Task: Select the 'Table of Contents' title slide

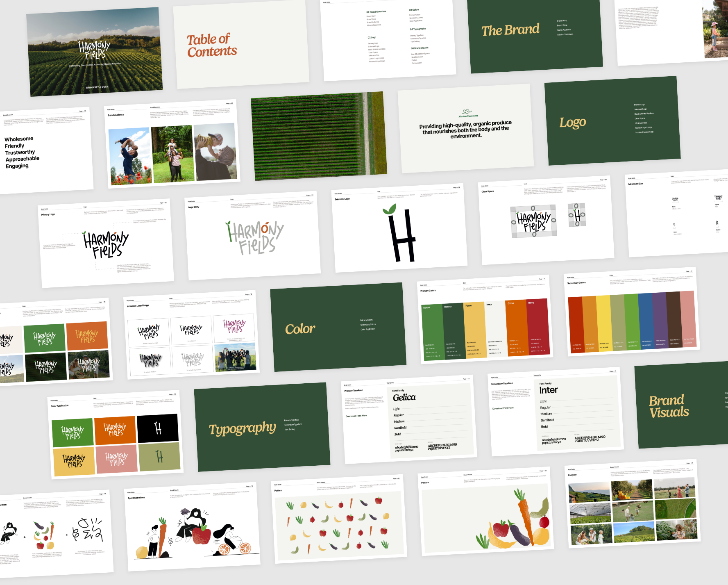Action: (x=241, y=44)
